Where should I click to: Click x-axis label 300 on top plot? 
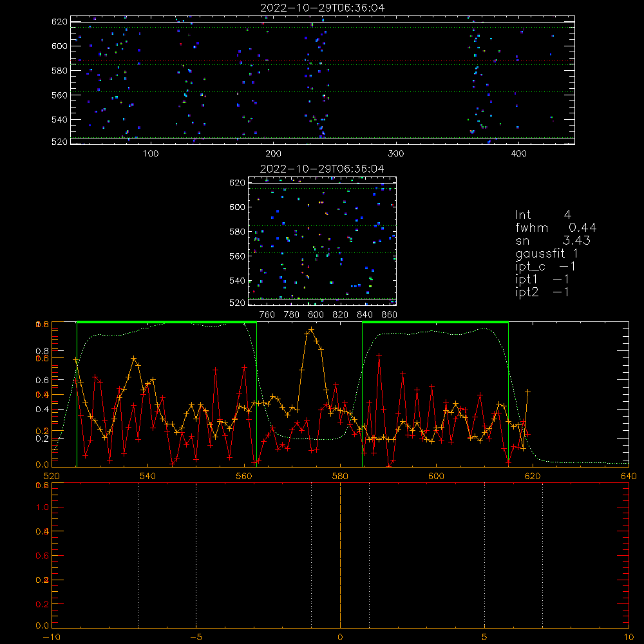tap(396, 154)
